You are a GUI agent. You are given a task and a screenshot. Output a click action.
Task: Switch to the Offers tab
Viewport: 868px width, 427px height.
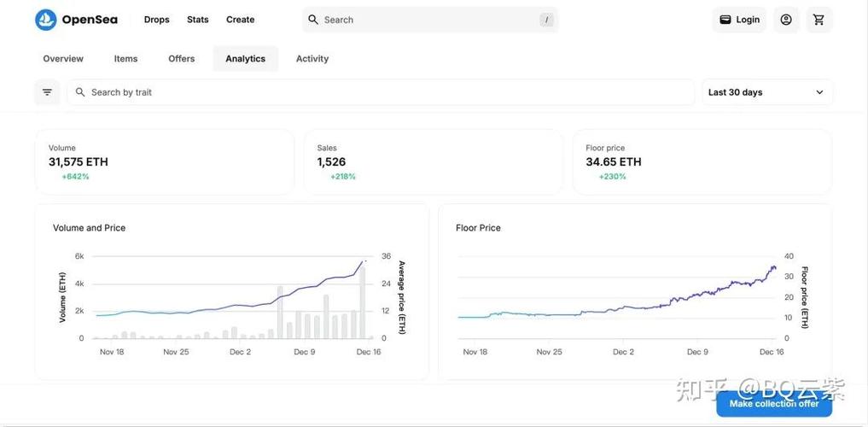click(x=182, y=59)
